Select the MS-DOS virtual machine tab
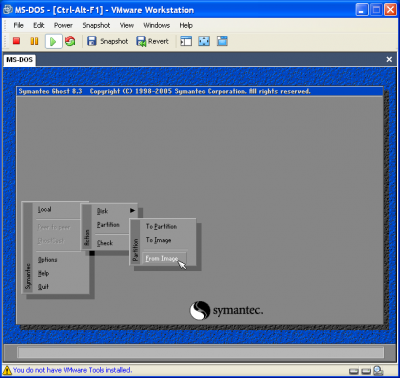Image resolution: width=400 pixels, height=378 pixels. point(19,60)
